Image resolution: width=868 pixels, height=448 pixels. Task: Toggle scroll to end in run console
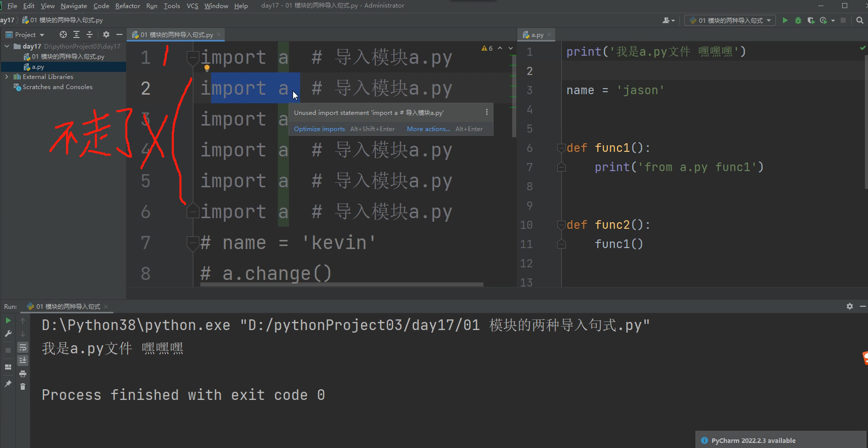coord(23,360)
